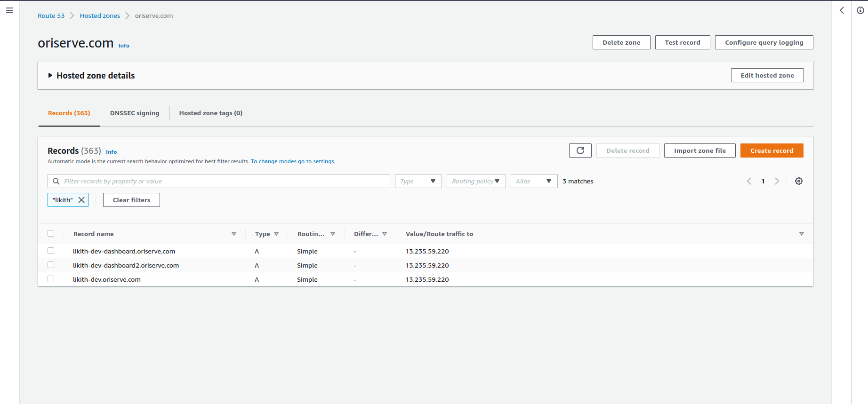868x404 pixels.
Task: Open the Routing policy dropdown
Action: [x=476, y=181]
